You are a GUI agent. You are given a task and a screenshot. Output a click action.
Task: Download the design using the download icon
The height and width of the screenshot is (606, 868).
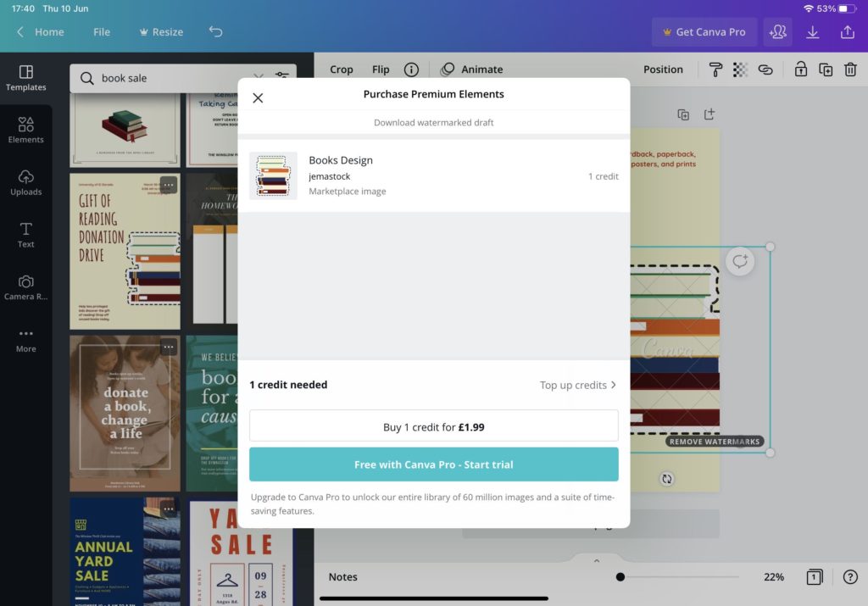click(x=813, y=31)
